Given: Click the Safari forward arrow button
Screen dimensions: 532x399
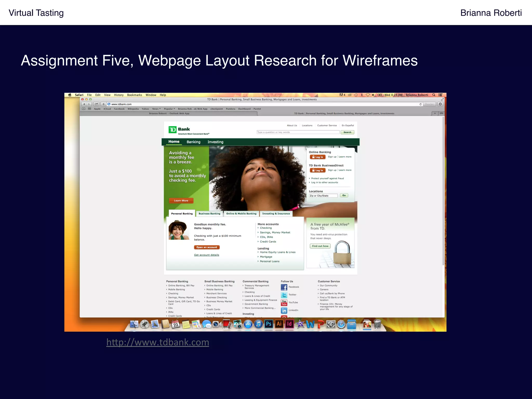Looking at the screenshot, I should [89, 104].
